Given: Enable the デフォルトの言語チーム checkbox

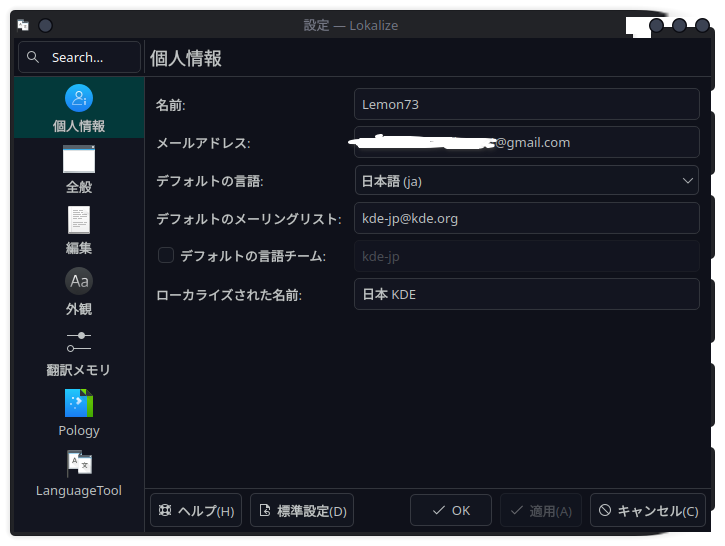Looking at the screenshot, I should point(166,255).
